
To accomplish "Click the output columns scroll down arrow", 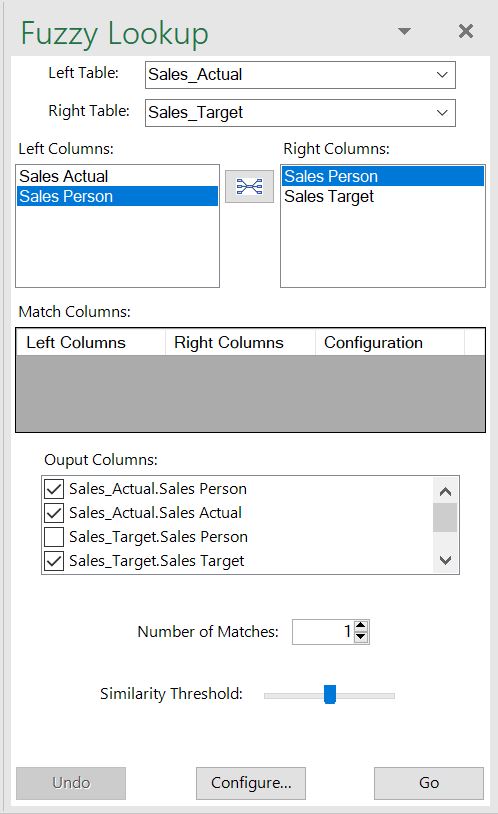I will (x=445, y=560).
